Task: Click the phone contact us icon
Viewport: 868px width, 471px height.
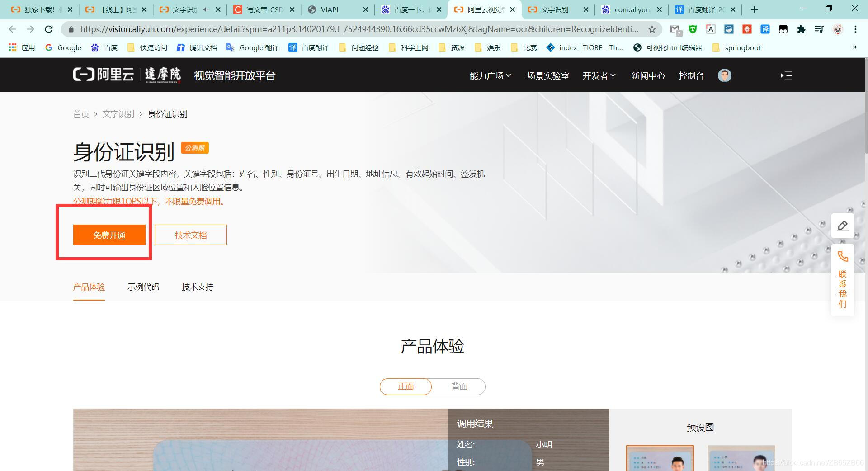Action: [843, 257]
